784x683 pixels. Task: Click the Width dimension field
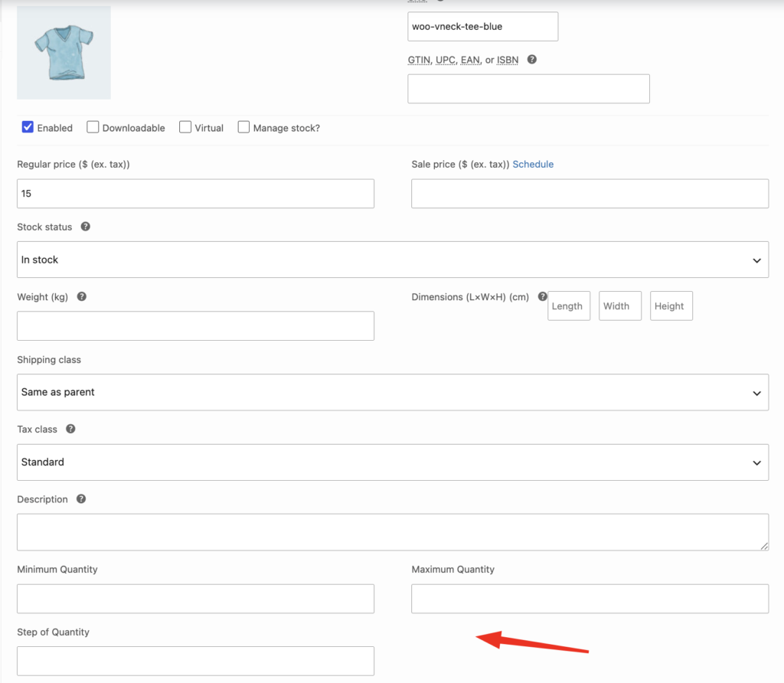tap(620, 306)
